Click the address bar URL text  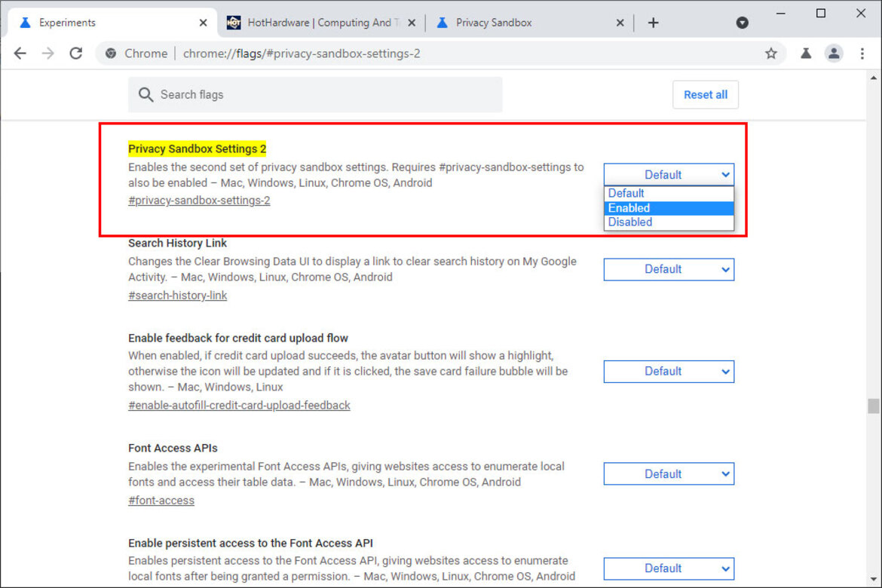[x=302, y=54]
